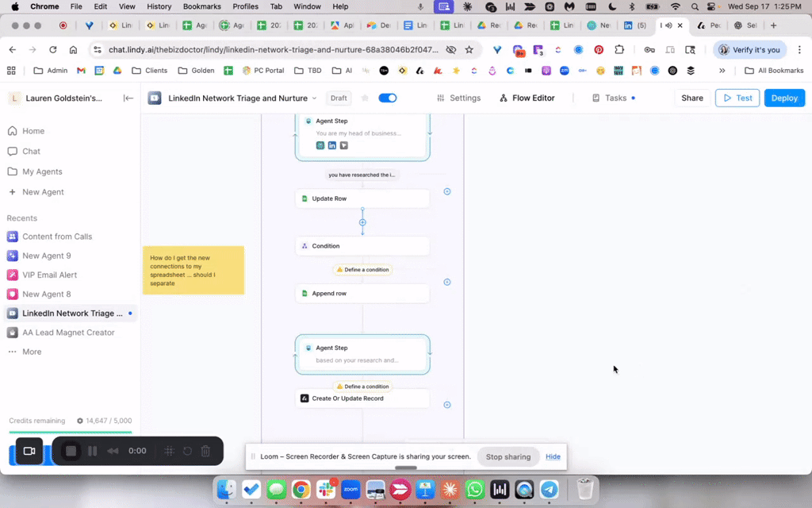
Task: Click the add-step plus circle below Update Row
Action: coord(363,222)
